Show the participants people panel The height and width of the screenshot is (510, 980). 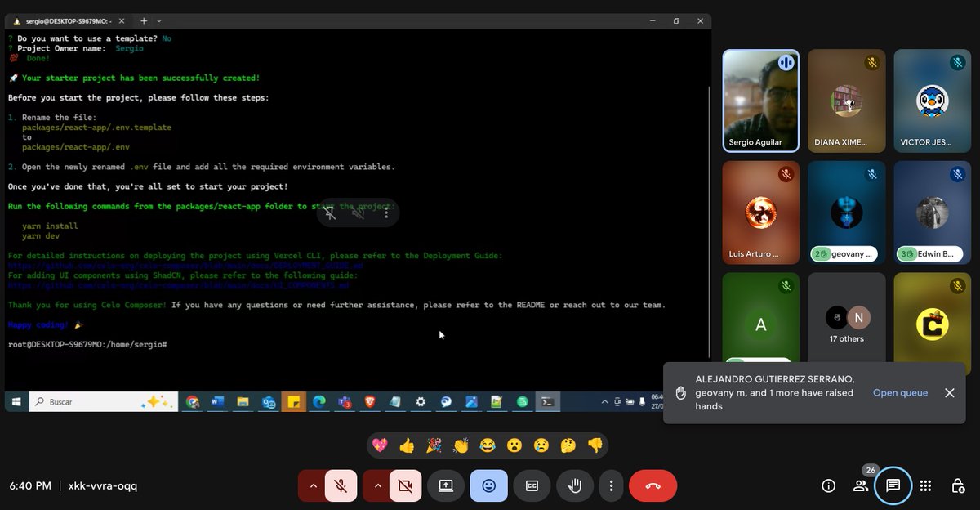(x=861, y=485)
